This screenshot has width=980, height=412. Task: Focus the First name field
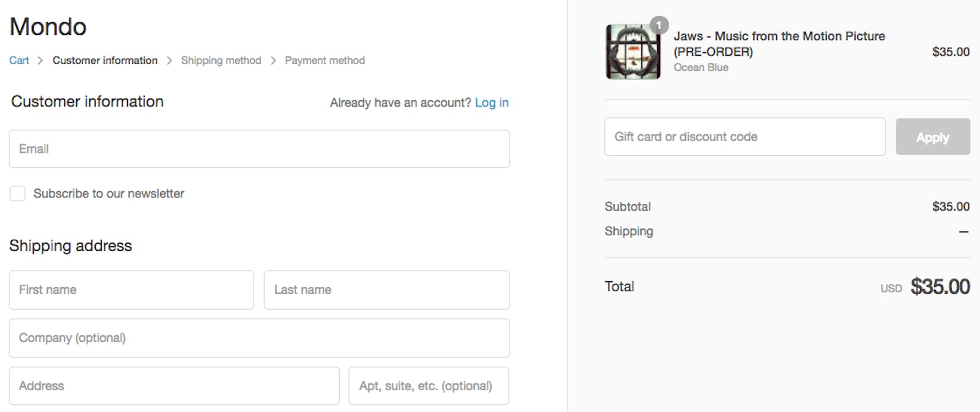[131, 290]
